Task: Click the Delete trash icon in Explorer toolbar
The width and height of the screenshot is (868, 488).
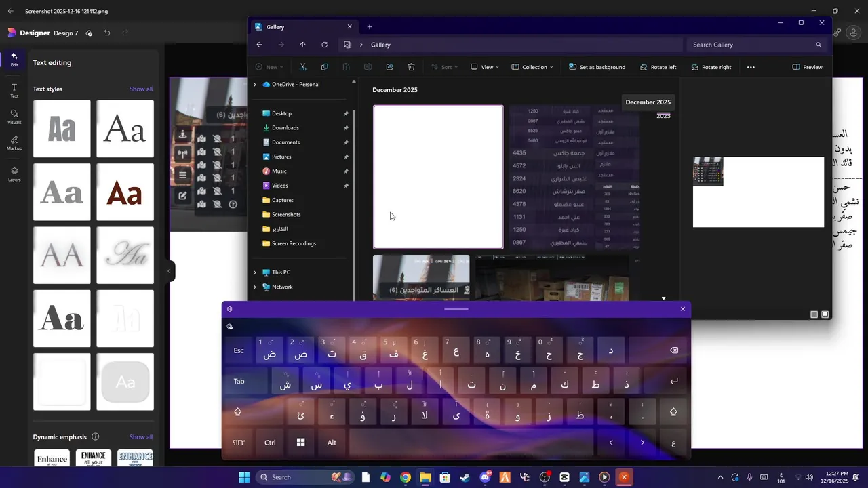Action: [x=411, y=67]
